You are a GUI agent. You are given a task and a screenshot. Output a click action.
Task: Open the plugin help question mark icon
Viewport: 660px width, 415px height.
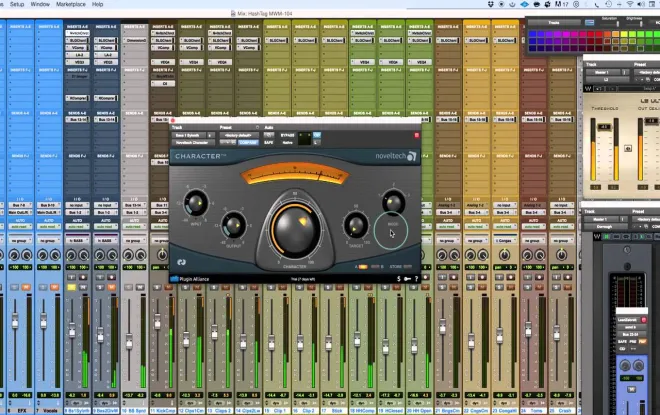416,279
